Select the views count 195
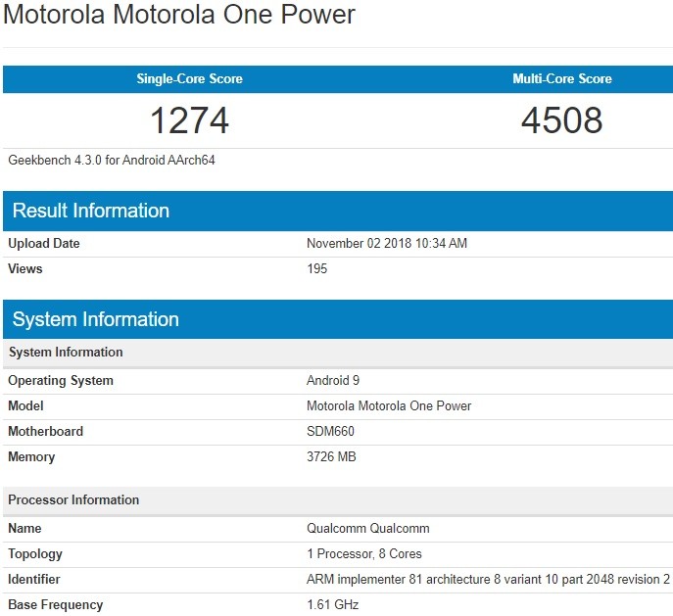The height and width of the screenshot is (616, 673). click(317, 268)
